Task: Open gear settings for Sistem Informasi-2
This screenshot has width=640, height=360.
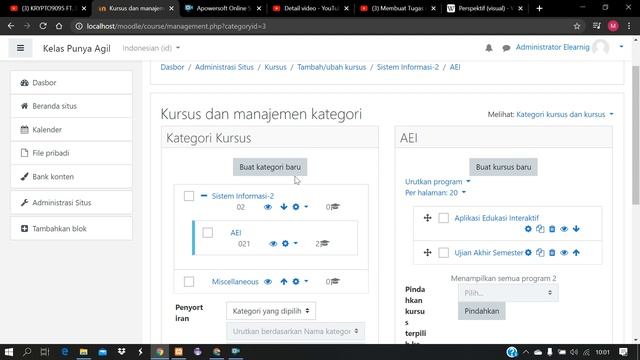Action: pyautogui.click(x=296, y=207)
